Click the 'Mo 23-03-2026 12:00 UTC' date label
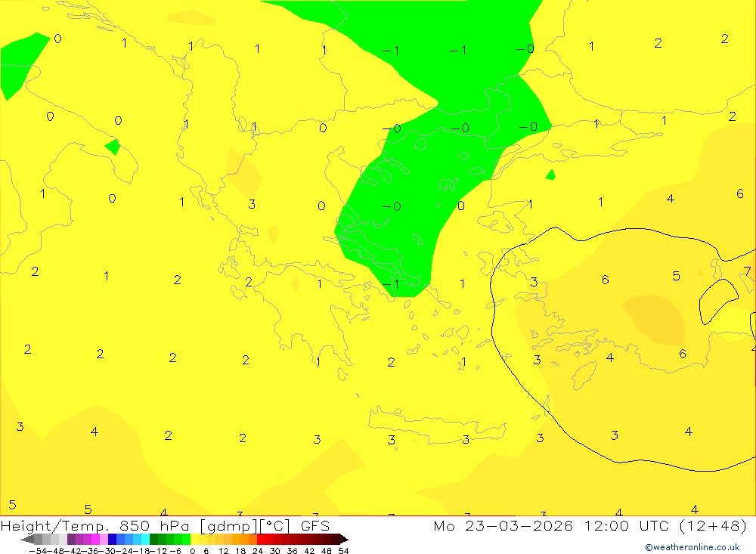The width and height of the screenshot is (756, 554). pos(553,525)
